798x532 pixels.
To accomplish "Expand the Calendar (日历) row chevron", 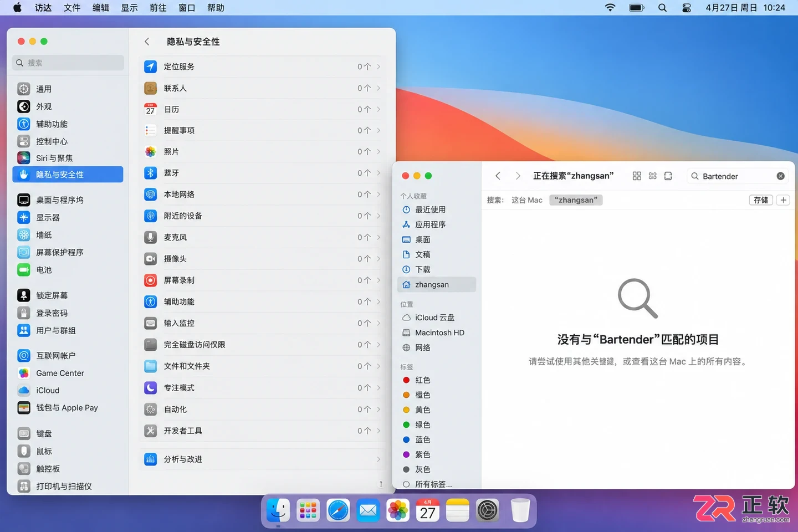I will (378, 109).
